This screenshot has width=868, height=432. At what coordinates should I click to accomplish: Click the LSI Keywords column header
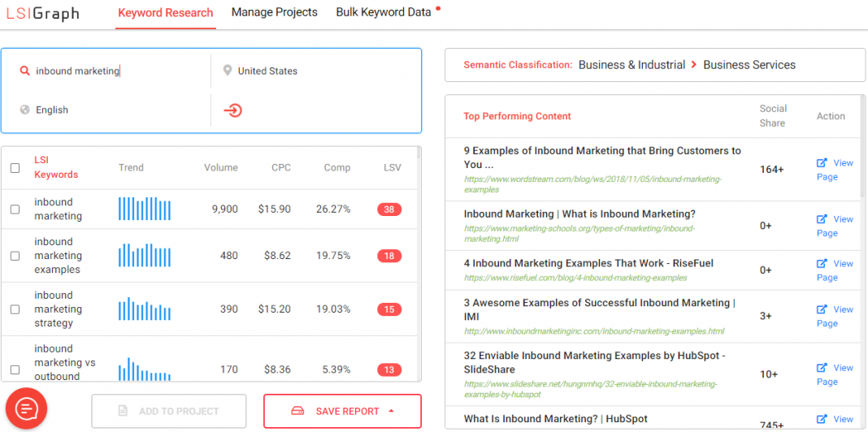pos(56,167)
